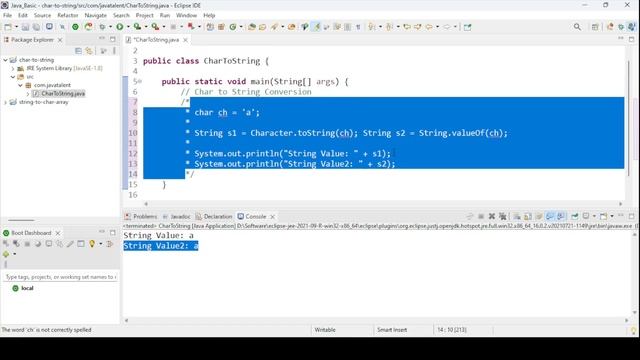The image size is (640, 360).
Task: Click the Save icon in the toolbar
Action: coord(25,27)
